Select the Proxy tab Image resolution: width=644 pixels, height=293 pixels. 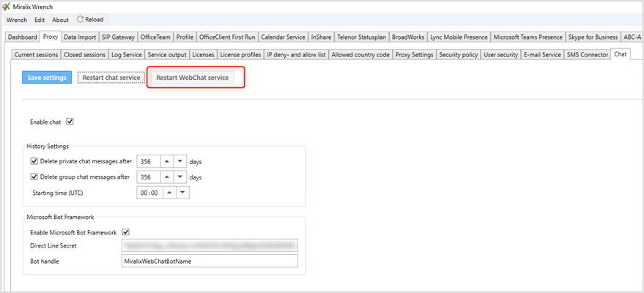[51, 37]
